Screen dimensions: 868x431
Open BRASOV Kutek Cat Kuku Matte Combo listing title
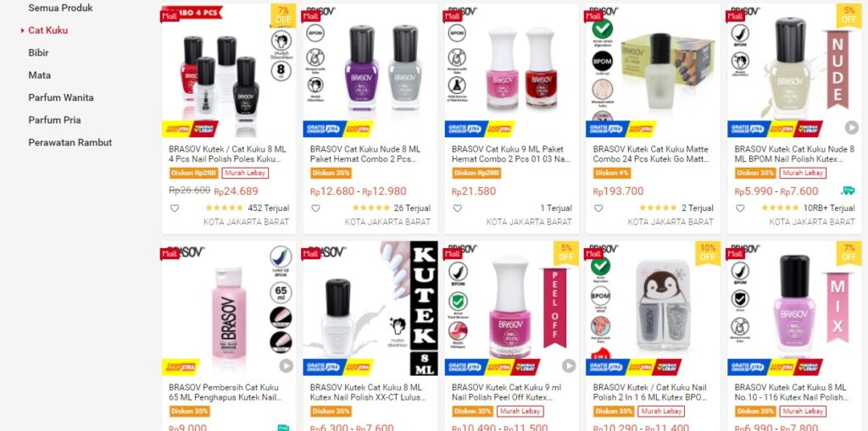650,154
